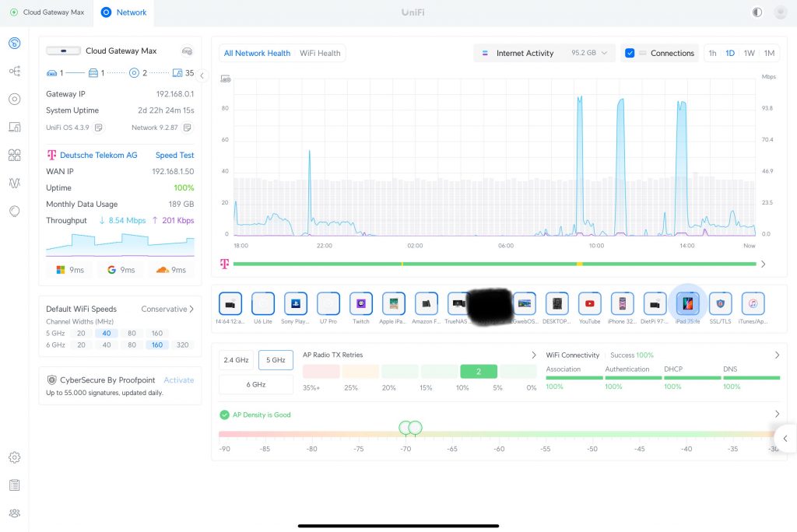797x532 pixels.
Task: Toggle dark mode theme icon
Action: (757, 12)
